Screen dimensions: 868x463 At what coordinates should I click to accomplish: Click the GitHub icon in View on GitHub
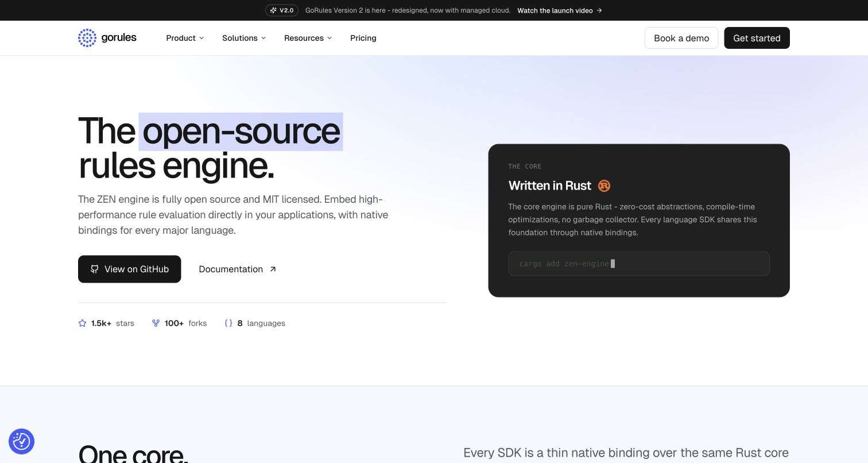tap(95, 269)
